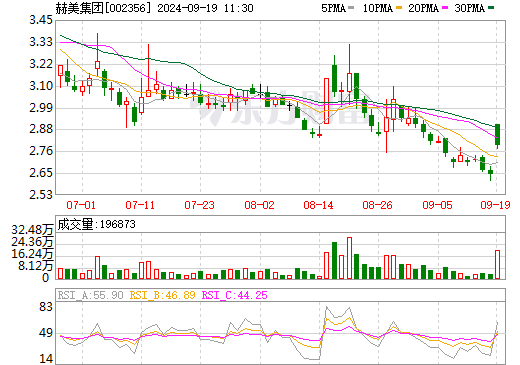Click the 20PMA magenta legend swatch

coord(445,8)
